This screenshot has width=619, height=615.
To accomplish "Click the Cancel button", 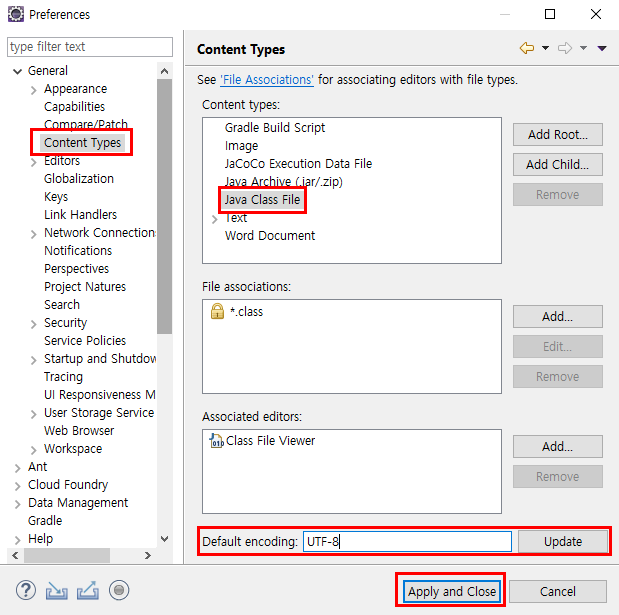I will coord(557,591).
